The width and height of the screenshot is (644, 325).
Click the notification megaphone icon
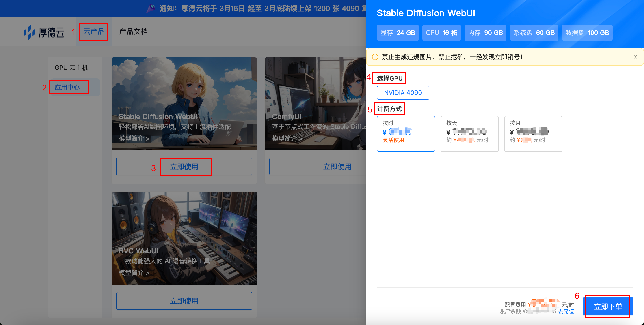151,9
